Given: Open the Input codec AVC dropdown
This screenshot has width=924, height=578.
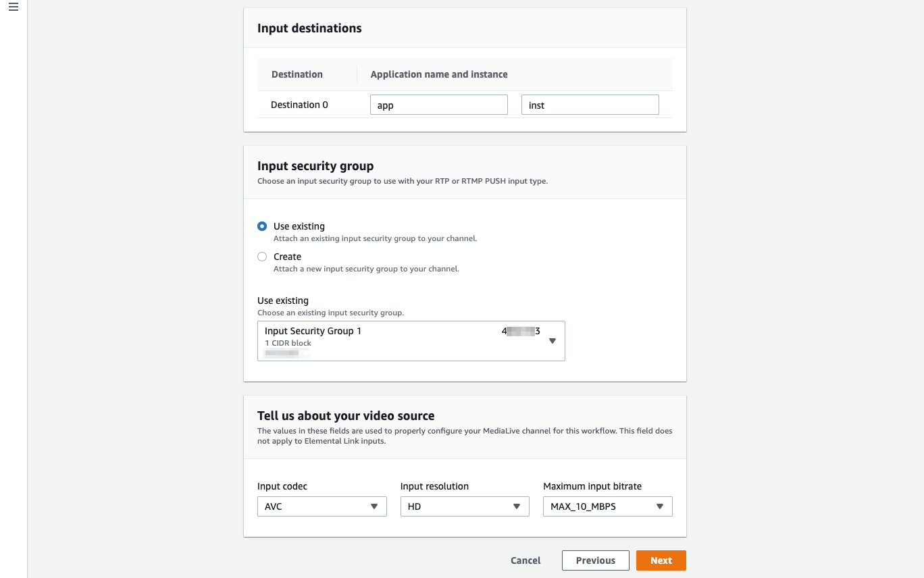Looking at the screenshot, I should tap(322, 506).
